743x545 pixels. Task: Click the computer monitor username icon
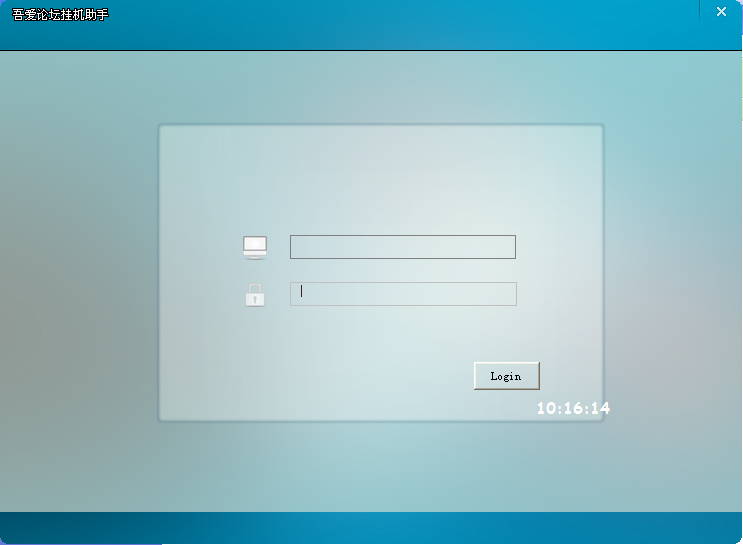[x=255, y=247]
